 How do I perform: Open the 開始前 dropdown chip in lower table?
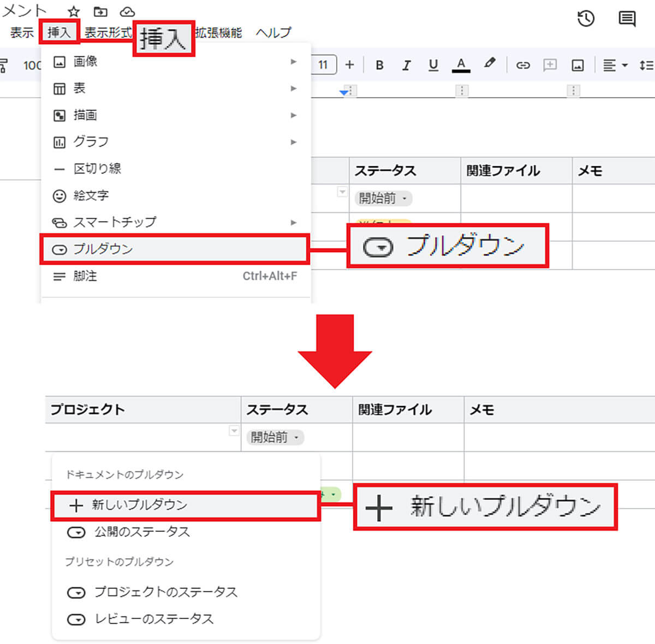click(x=275, y=437)
